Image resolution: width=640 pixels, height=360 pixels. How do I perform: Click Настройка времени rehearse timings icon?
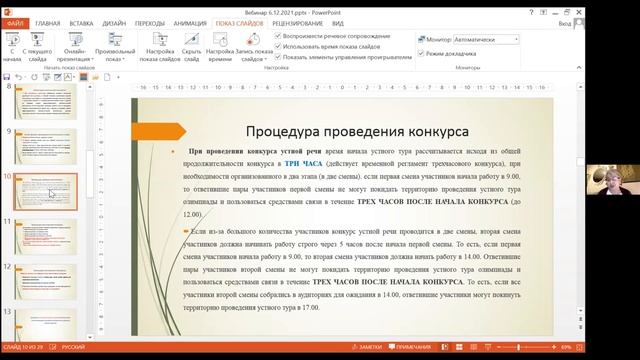pyautogui.click(x=220, y=40)
